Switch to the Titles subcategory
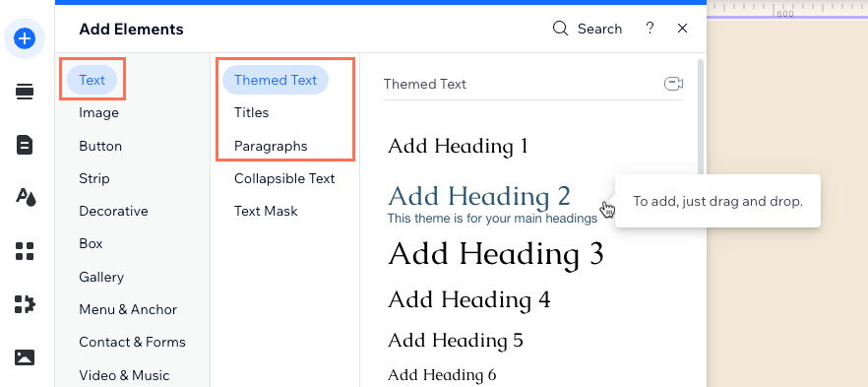 tap(251, 113)
